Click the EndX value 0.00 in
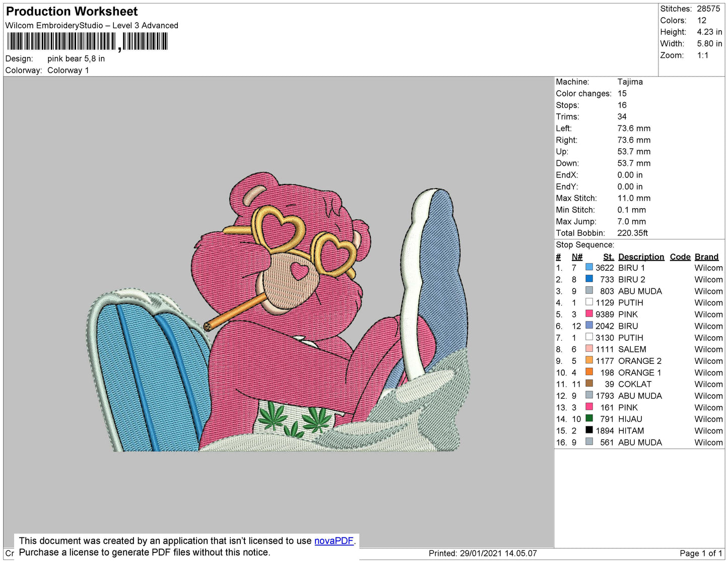Image resolution: width=728 pixels, height=563 pixels. tap(630, 175)
